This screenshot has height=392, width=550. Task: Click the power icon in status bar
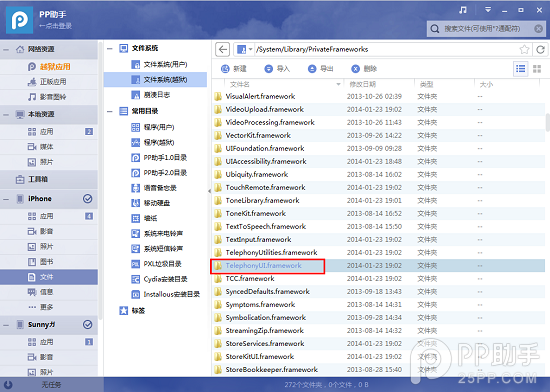pos(8,385)
